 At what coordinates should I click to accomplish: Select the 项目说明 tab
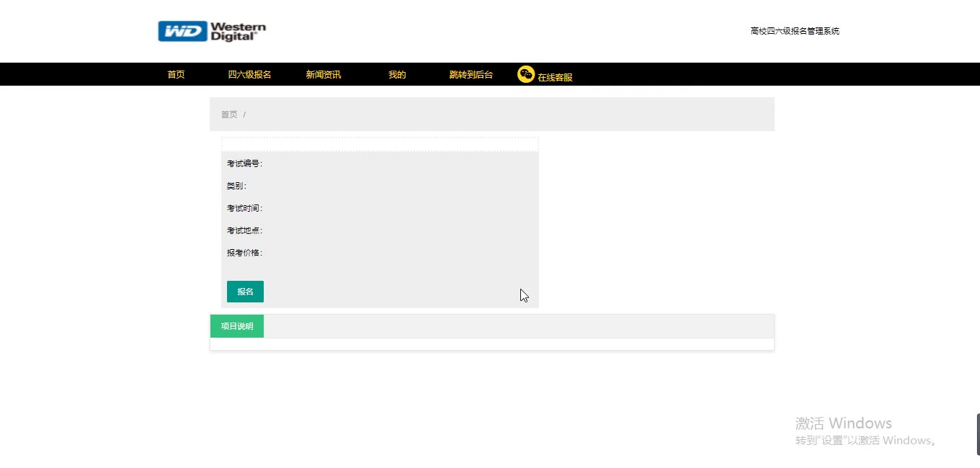237,326
